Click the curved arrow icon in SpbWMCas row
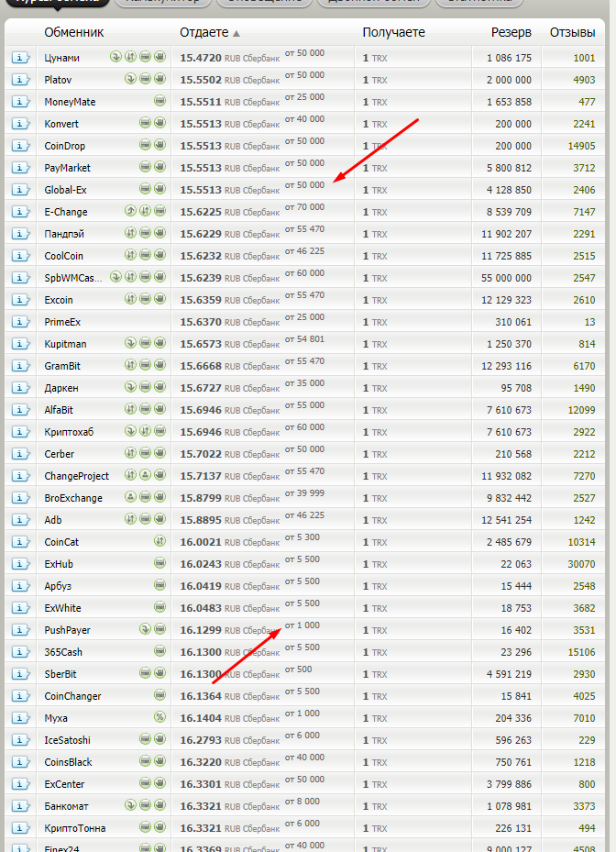This screenshot has height=852, width=616. click(115, 277)
